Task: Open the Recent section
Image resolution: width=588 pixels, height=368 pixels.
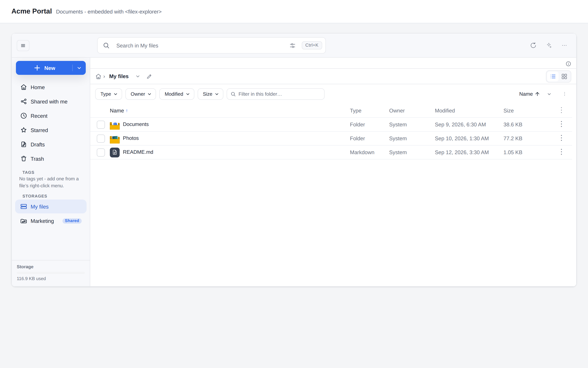Action: pos(51,116)
